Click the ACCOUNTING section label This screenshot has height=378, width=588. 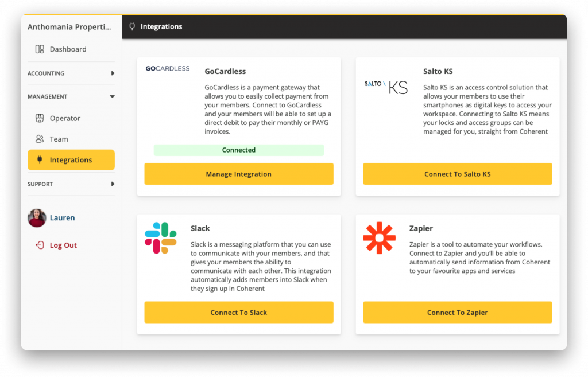click(x=46, y=73)
